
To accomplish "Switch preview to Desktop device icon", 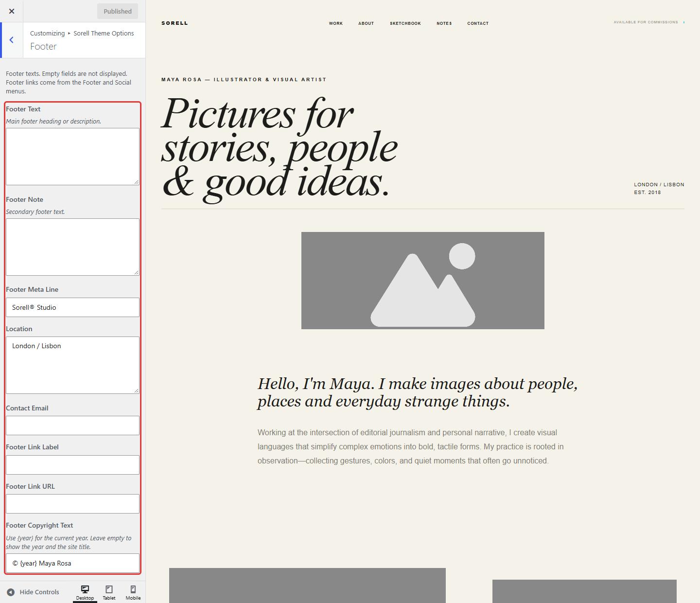I will [x=85, y=592].
